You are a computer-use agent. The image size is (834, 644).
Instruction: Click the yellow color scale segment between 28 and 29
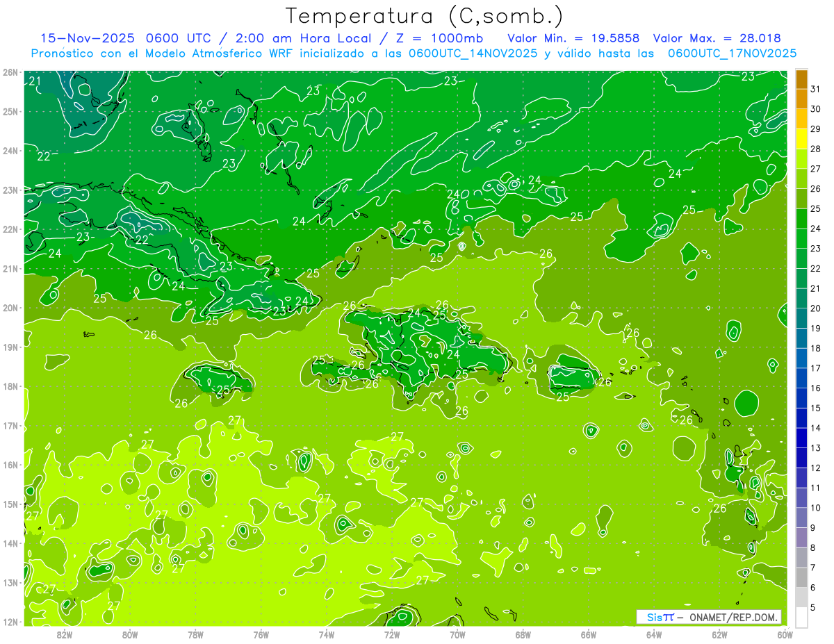point(801,139)
